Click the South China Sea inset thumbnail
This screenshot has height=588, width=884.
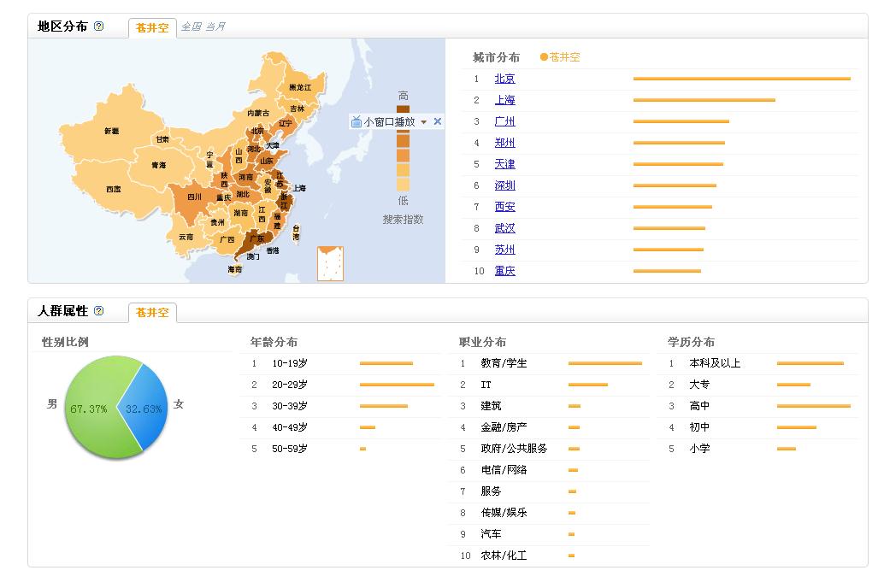pos(330,263)
